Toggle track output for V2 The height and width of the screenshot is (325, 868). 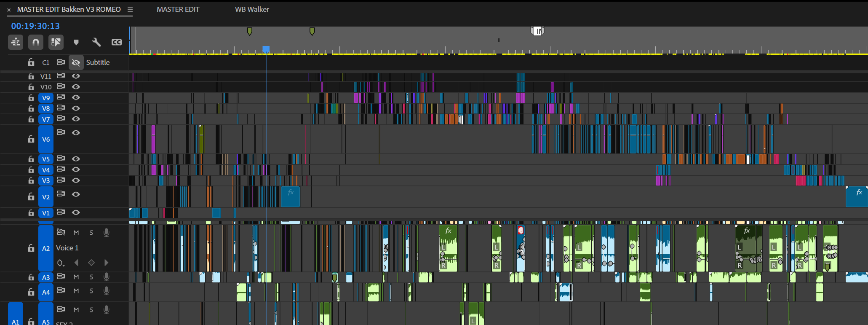[76, 194]
